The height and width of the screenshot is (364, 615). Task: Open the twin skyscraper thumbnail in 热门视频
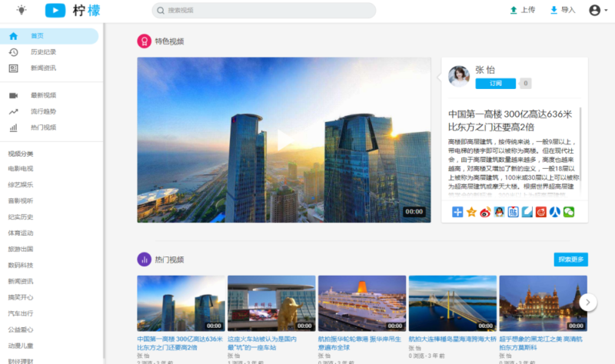click(181, 303)
